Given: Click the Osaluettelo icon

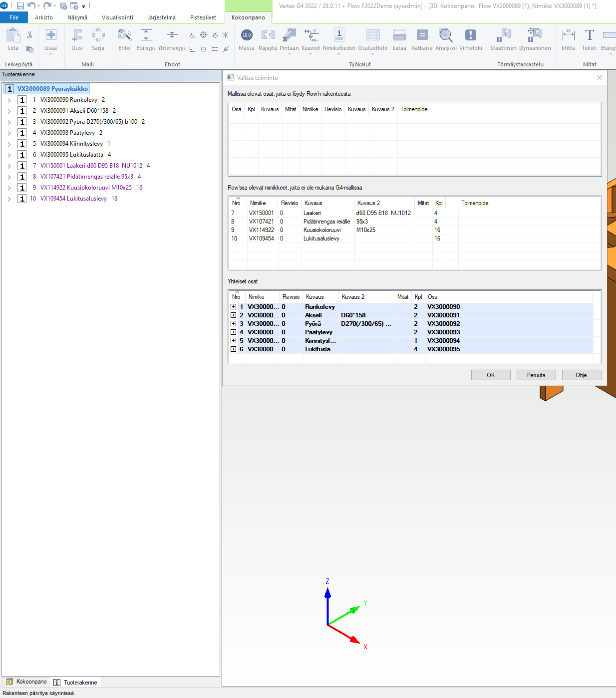Looking at the screenshot, I should coord(372,35).
